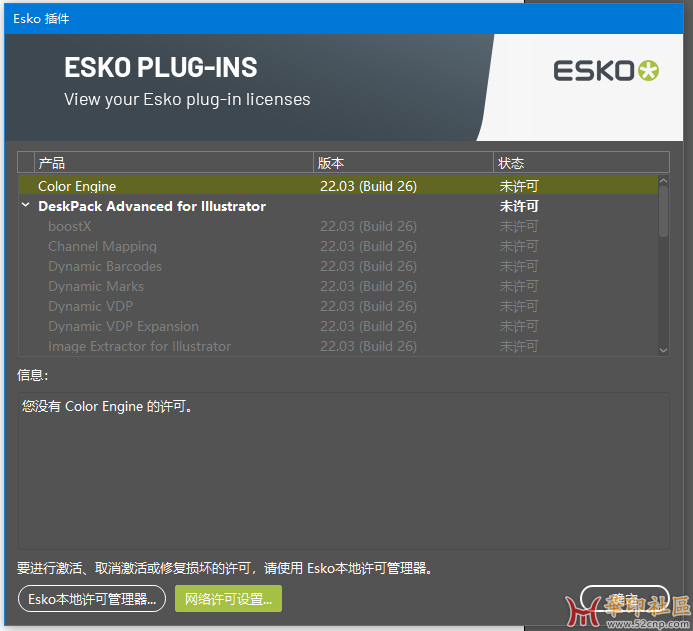This screenshot has width=693, height=631.
Task: Click the plug-in list scrollbar thumb
Action: tap(663, 211)
